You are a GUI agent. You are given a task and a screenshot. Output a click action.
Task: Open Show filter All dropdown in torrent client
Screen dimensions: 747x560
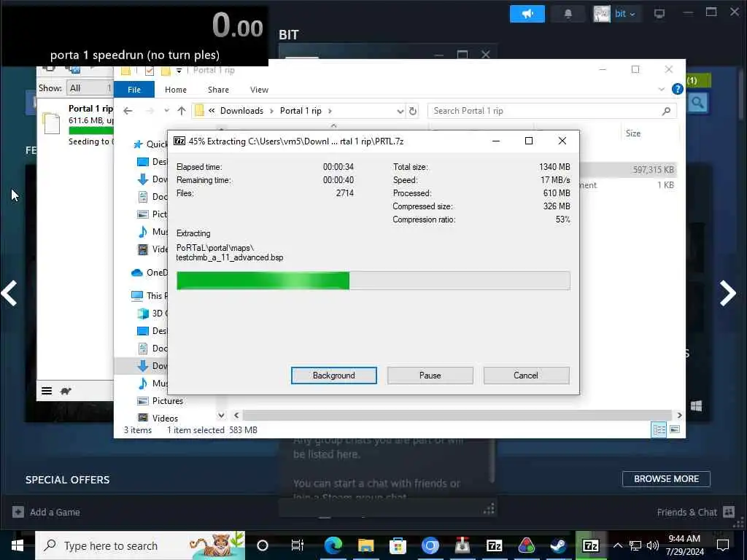pos(89,88)
